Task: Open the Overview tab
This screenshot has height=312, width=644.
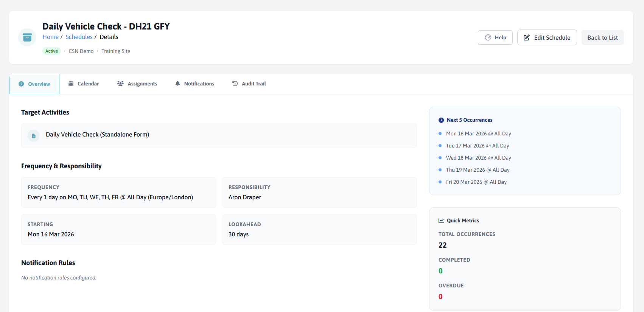Action: 34,84
